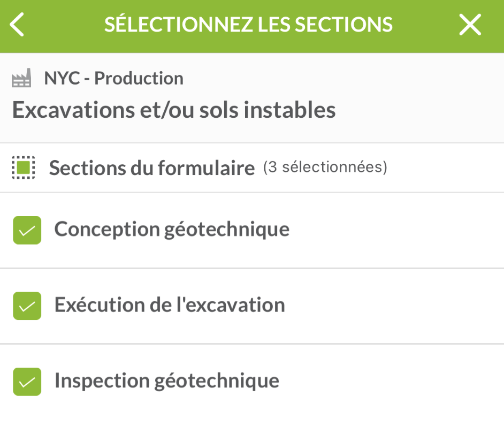Click the factory icon beside NYC - Production
The image size is (504, 441).
tap(21, 79)
